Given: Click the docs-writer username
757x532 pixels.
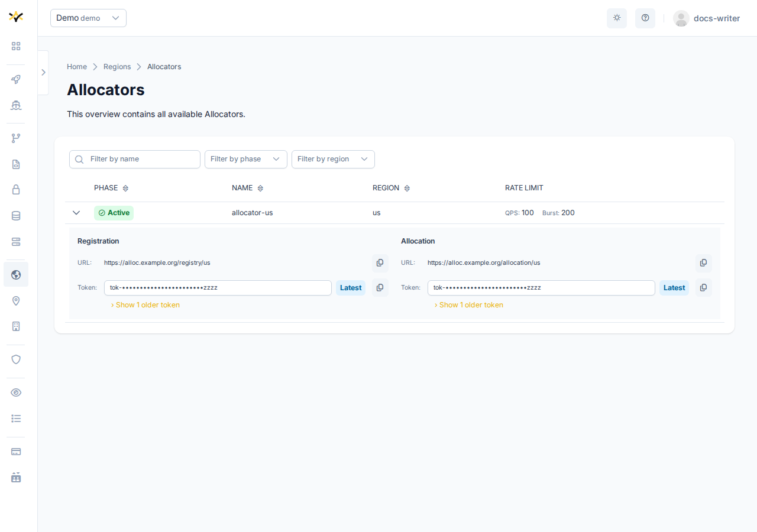Looking at the screenshot, I should point(717,18).
